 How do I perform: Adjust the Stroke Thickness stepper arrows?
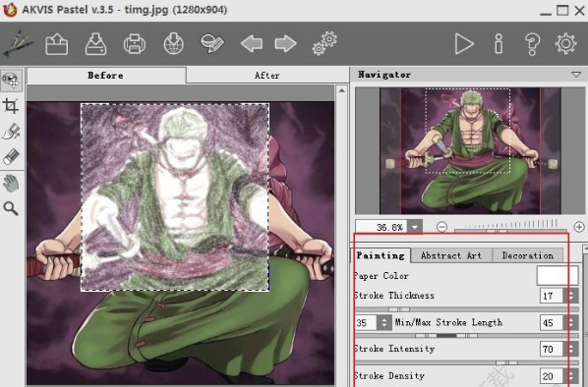click(571, 296)
